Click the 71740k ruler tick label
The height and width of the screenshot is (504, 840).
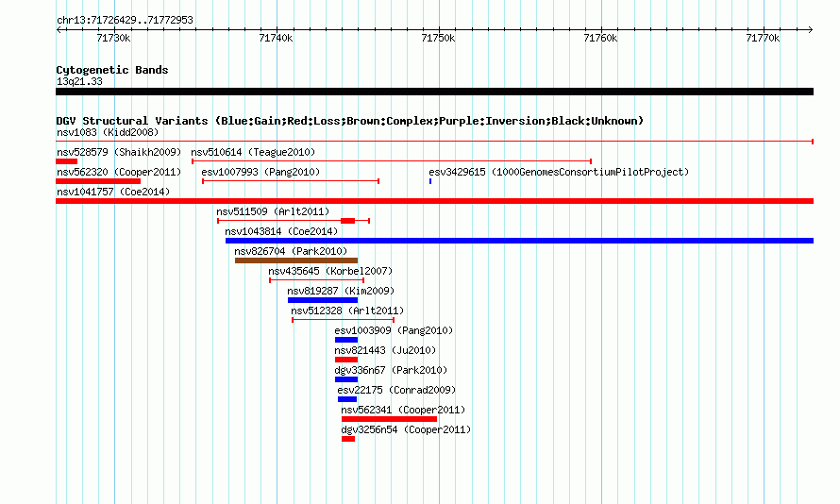[276, 38]
